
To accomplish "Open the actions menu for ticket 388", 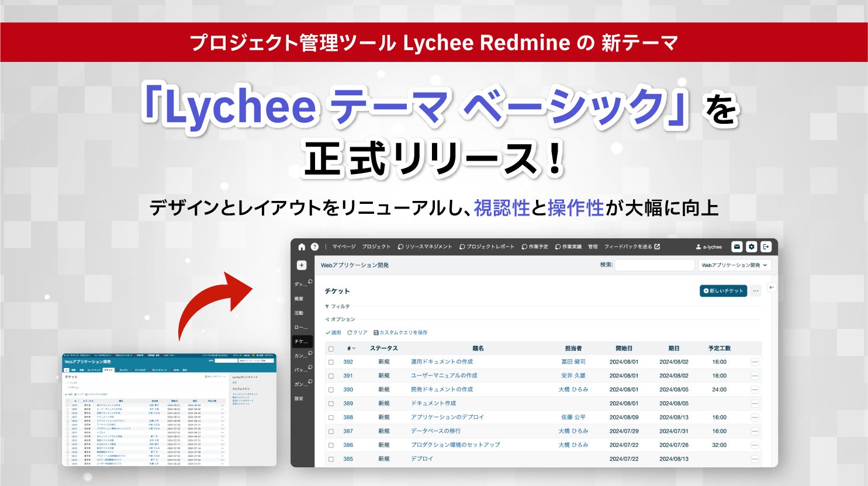I will [755, 418].
